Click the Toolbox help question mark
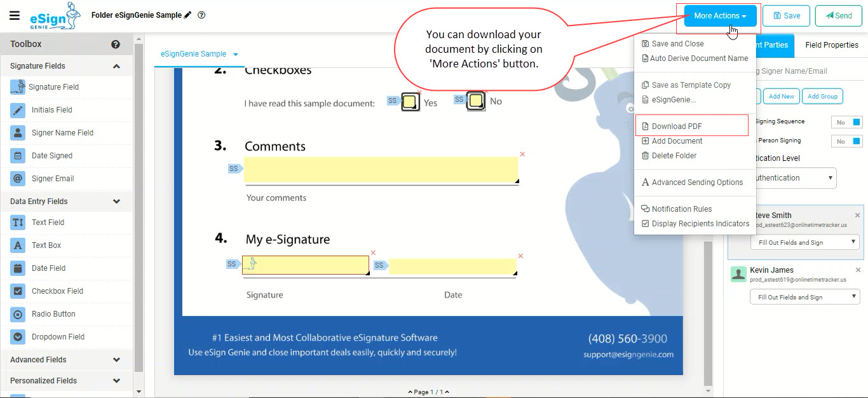This screenshot has width=868, height=398. pyautogui.click(x=116, y=45)
